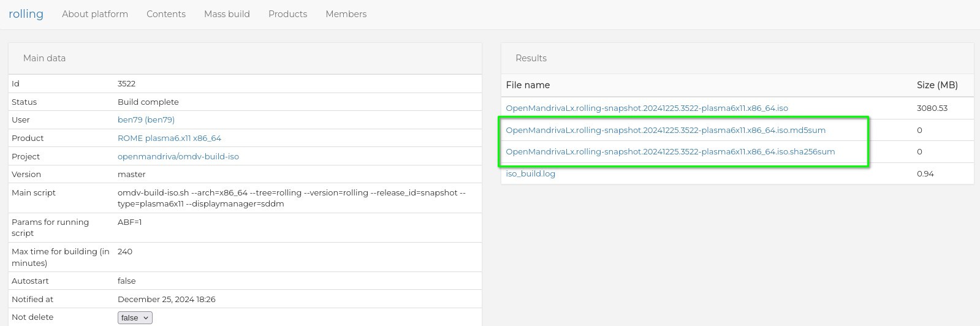View the Members tab
Screen dimensions: 980x326
click(x=346, y=14)
